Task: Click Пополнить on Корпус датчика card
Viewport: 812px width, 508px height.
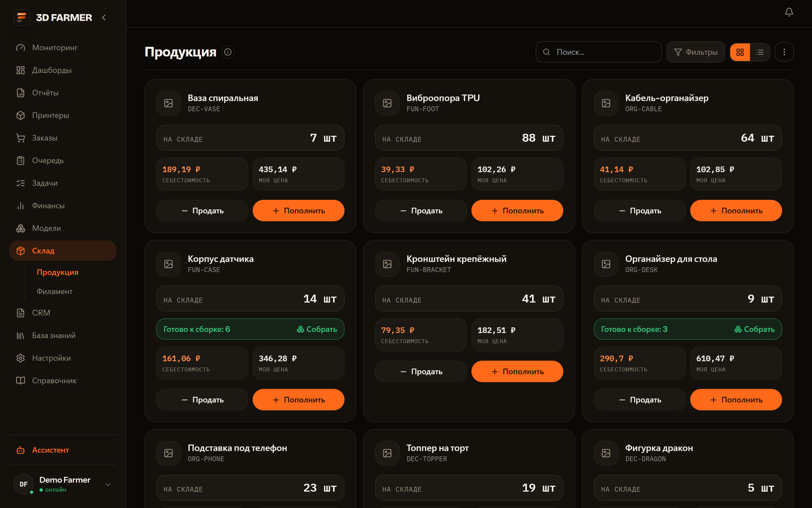Action: pyautogui.click(x=298, y=400)
